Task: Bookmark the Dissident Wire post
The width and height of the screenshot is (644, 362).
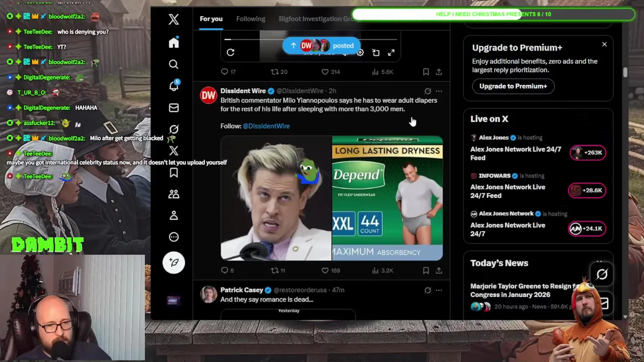Action: pos(426,270)
